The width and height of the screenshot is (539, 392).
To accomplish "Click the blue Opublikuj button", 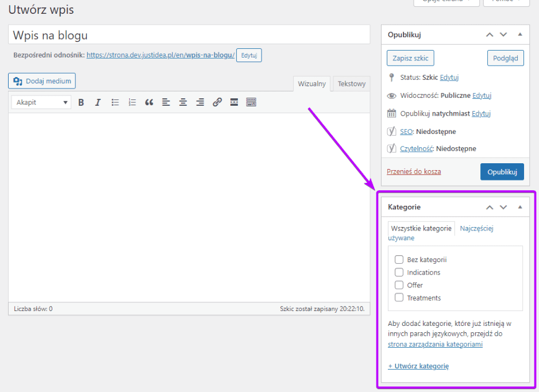I will [502, 172].
